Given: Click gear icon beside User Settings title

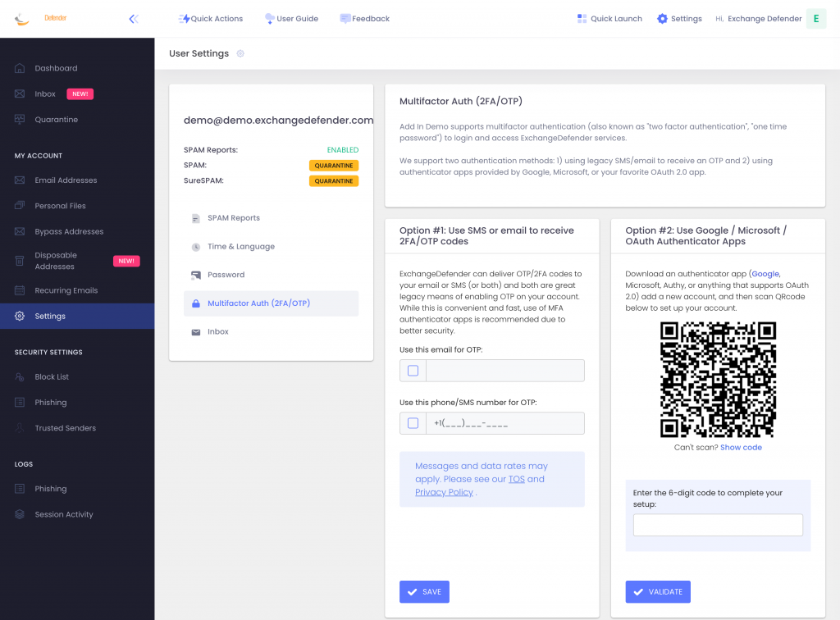Looking at the screenshot, I should pyautogui.click(x=240, y=53).
